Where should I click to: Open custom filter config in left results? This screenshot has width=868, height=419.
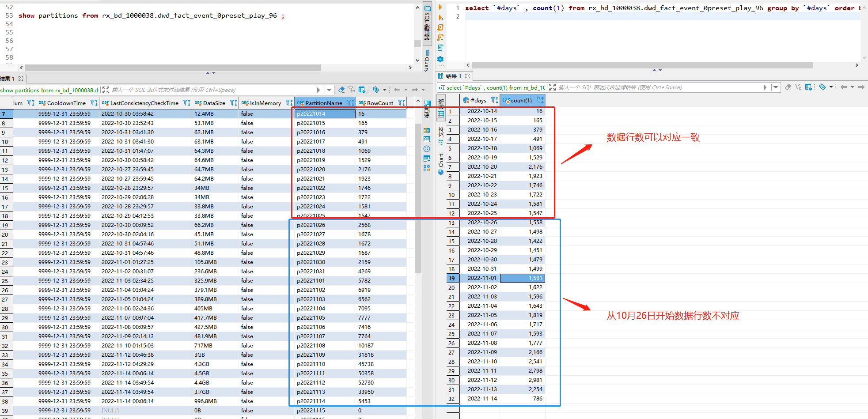tap(362, 90)
